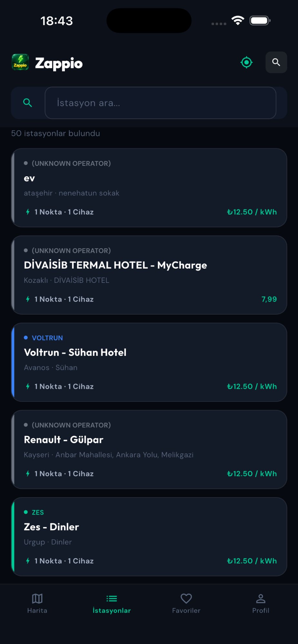Open DİVAİSİB TERMAL HOTEL - MyCharge station

(x=149, y=275)
